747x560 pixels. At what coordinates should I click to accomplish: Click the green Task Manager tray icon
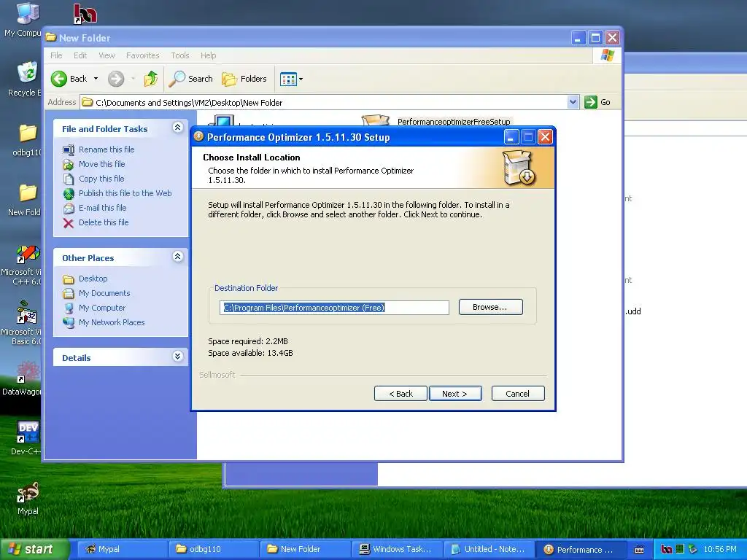tap(680, 549)
